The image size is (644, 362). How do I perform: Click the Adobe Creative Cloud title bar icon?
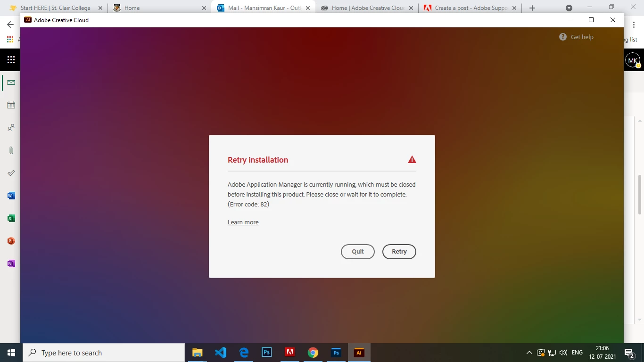pos(28,20)
